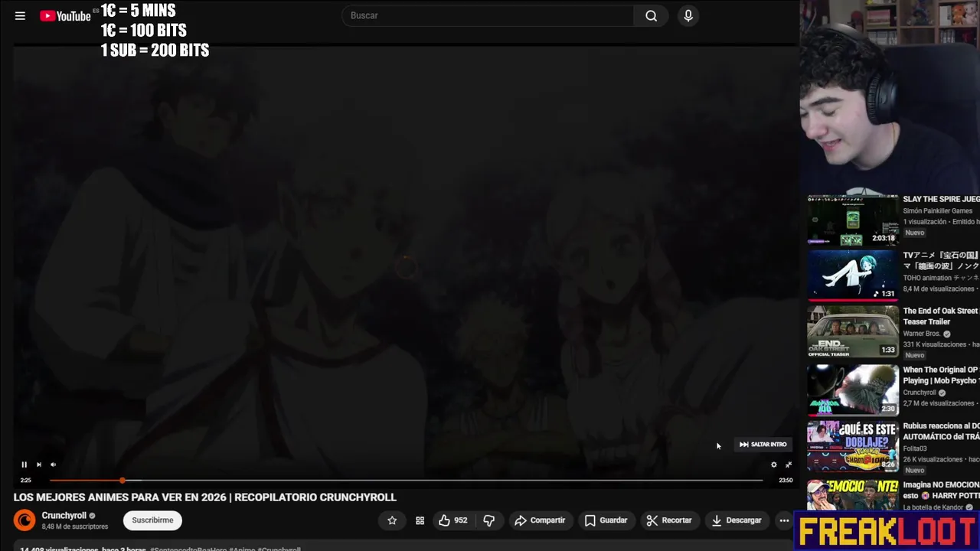980x551 pixels.
Task: Go to the YouTube home logo
Action: 65,15
